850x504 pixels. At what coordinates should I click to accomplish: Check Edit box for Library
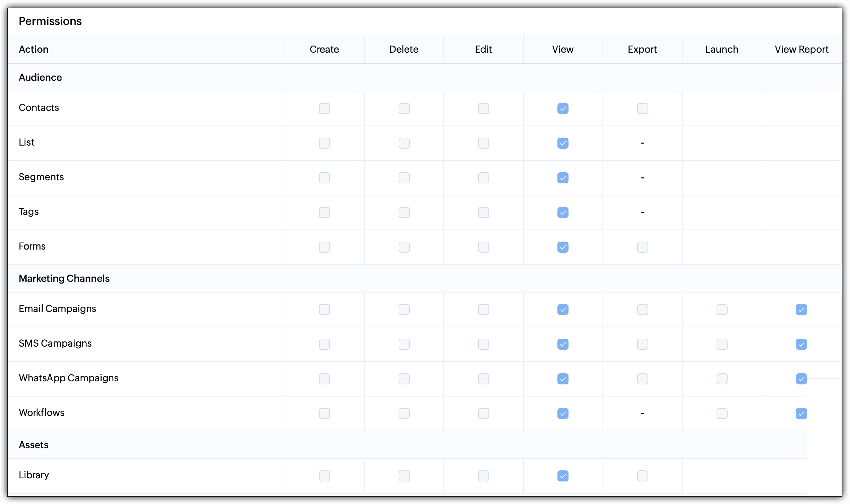coord(483,476)
